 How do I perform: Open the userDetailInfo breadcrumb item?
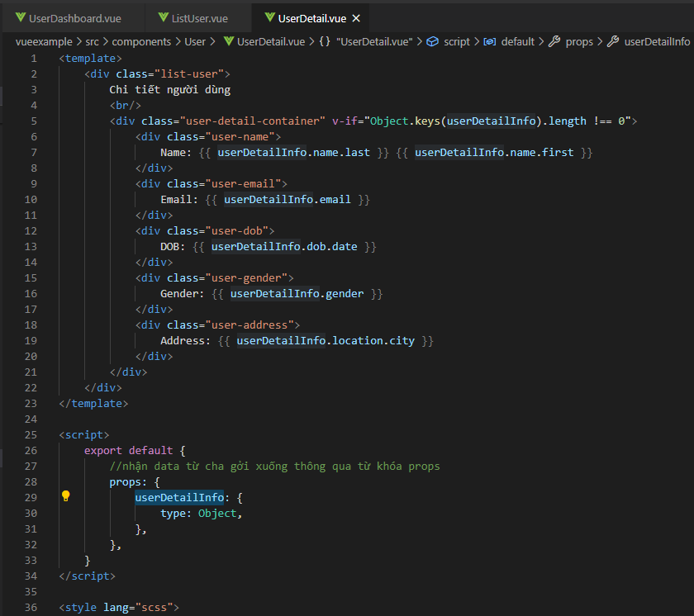pos(657,41)
